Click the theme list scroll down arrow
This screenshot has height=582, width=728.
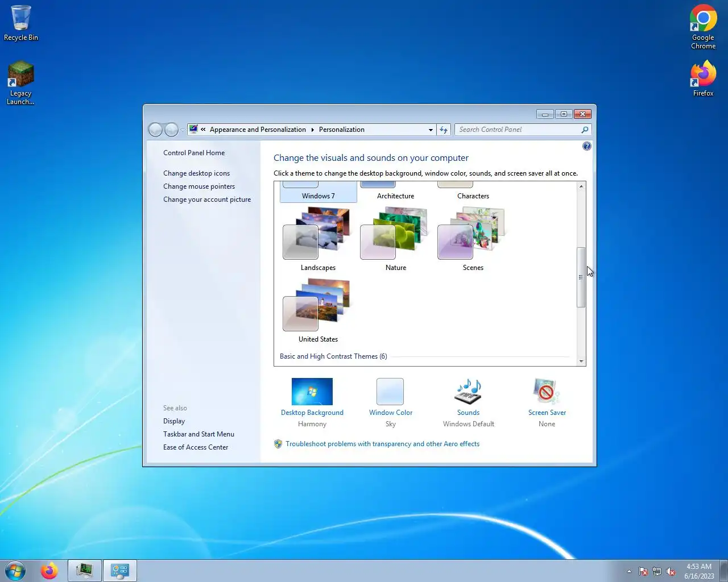point(581,361)
